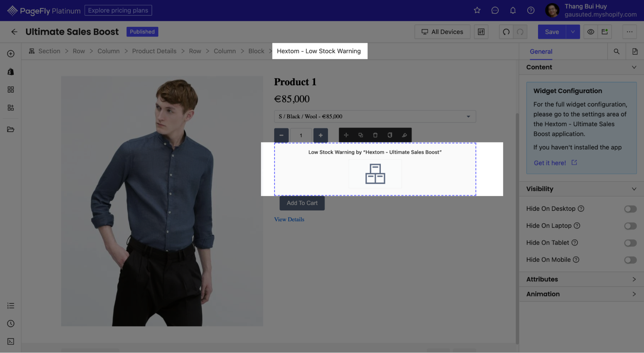Open the Save dropdown arrow
Viewport: 644px width, 353px height.
[572, 32]
